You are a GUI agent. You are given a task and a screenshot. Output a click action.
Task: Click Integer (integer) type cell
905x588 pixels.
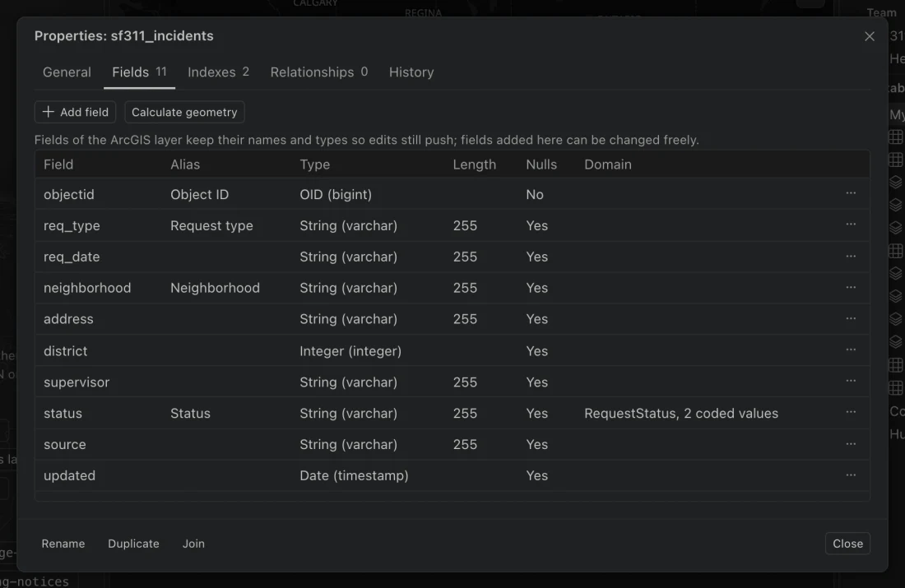point(350,351)
